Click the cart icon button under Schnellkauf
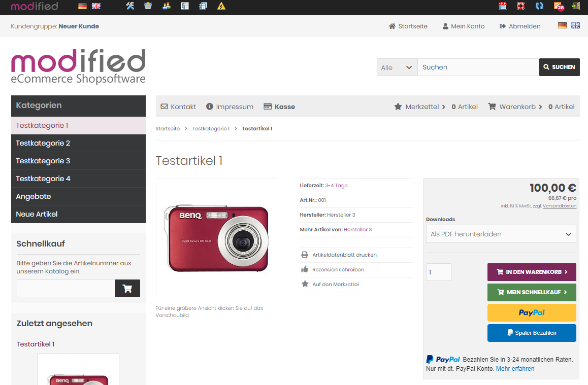 tap(127, 289)
